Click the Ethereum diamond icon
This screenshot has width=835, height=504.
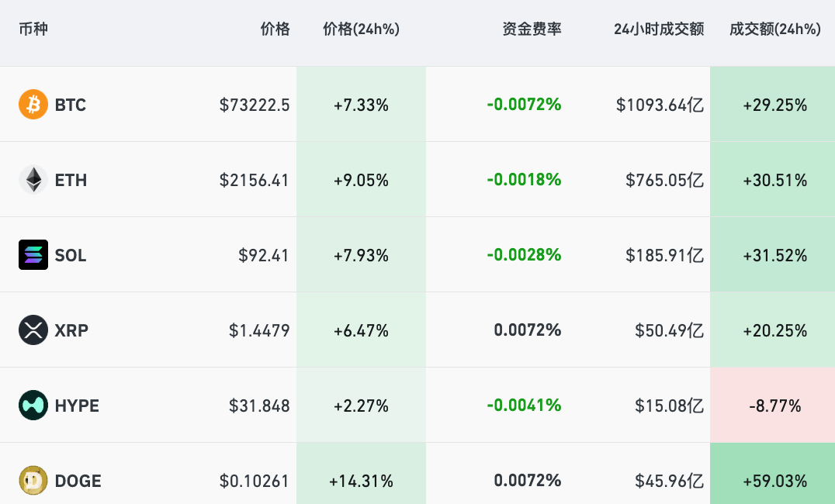(33, 180)
